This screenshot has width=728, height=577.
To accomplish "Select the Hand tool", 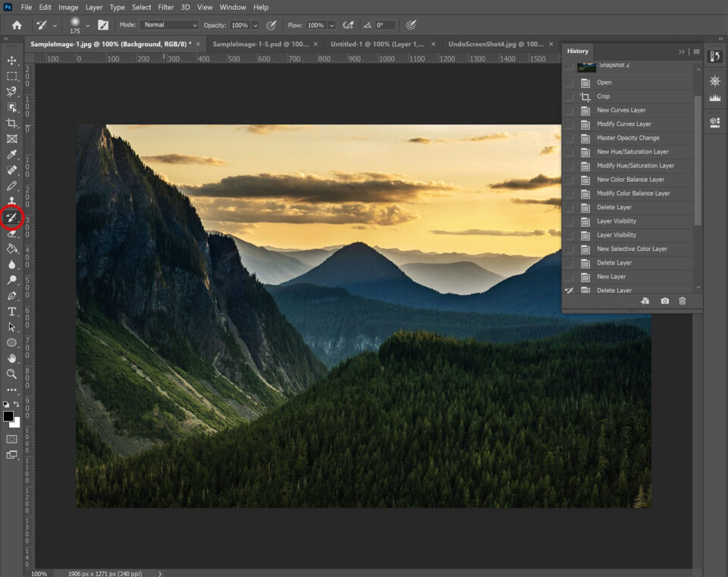I will [x=11, y=358].
